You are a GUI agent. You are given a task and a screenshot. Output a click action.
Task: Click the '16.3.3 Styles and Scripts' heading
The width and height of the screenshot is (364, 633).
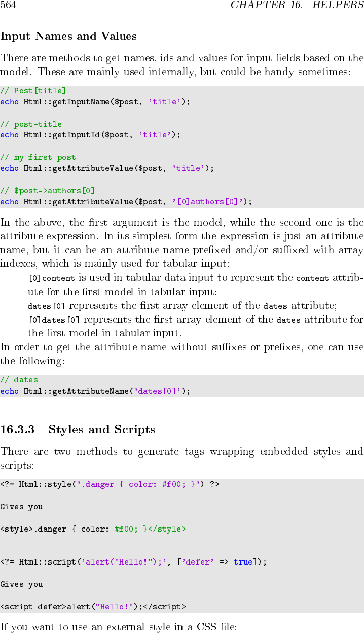pyautogui.click(x=78, y=429)
